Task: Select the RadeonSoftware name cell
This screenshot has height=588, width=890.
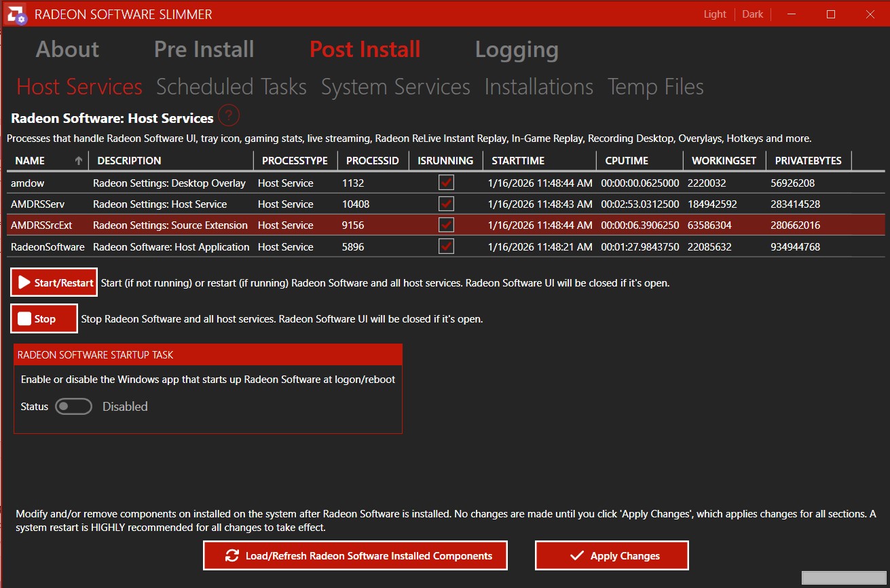Action: click(48, 247)
